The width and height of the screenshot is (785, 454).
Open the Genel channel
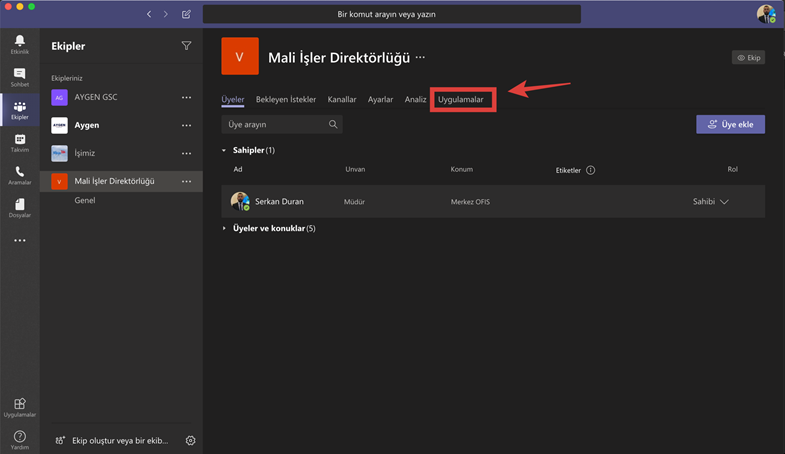85,200
